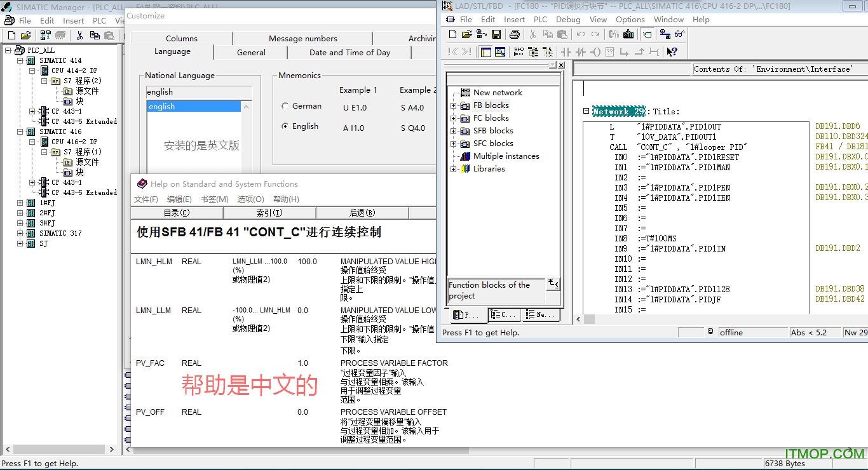Click 索引(I) button in Help window
The width and height of the screenshot is (868, 470).
[x=269, y=213]
